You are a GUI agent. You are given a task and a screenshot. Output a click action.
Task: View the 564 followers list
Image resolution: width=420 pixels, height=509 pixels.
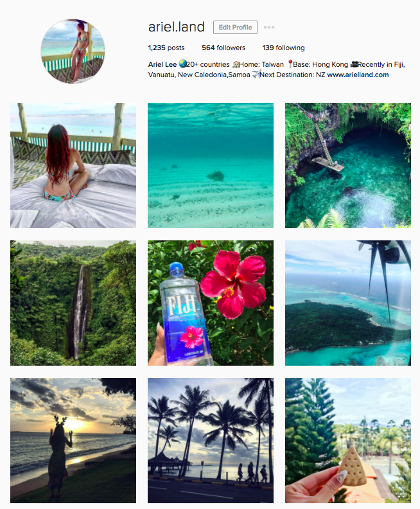[x=223, y=48]
